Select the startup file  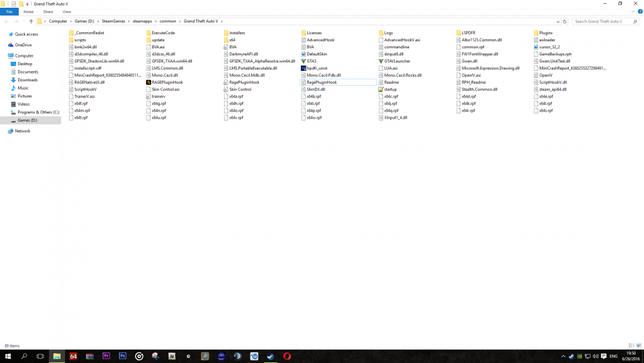pos(388,89)
